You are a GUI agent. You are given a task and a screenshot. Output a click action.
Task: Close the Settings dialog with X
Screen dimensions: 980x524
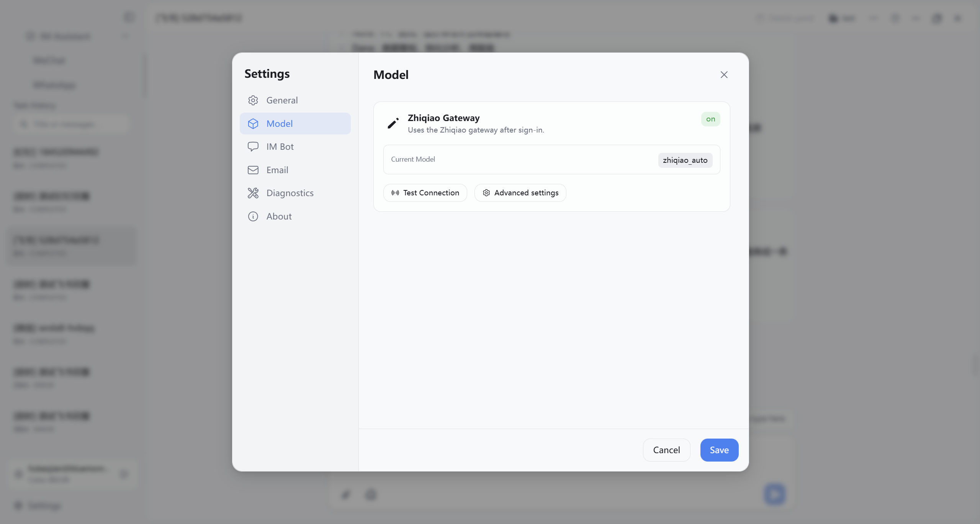(x=723, y=75)
